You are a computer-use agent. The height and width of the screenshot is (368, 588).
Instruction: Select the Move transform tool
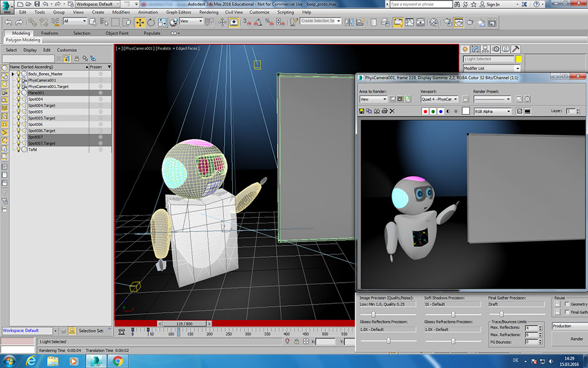pyautogui.click(x=140, y=22)
